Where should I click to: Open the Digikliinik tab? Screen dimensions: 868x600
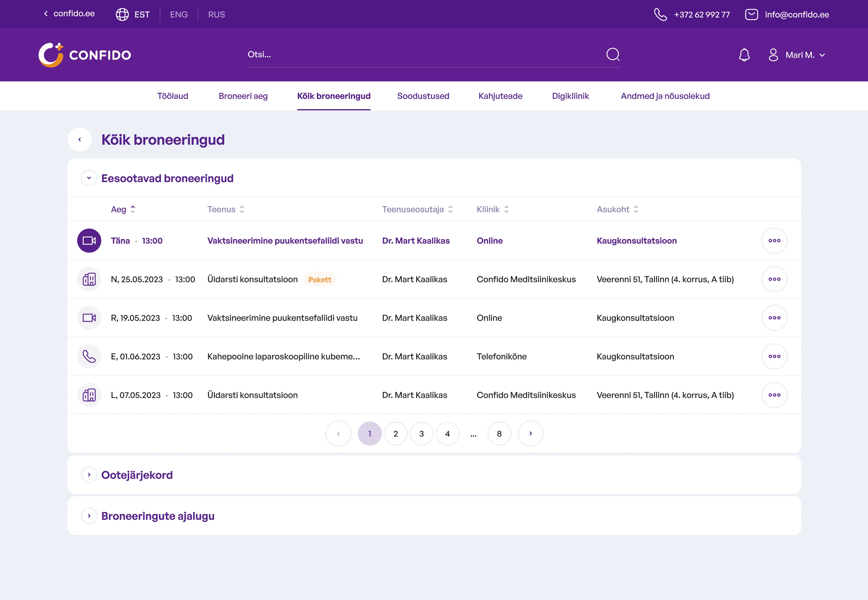click(570, 96)
